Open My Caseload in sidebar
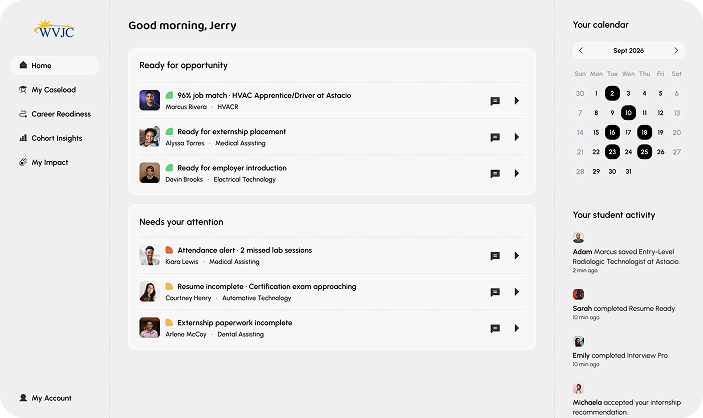703x418 pixels. [55, 90]
